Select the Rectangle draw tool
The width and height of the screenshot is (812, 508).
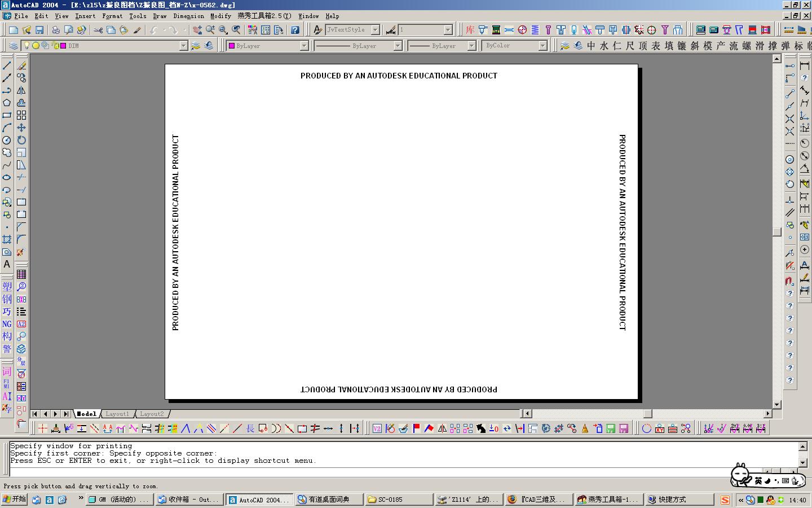[x=7, y=115]
